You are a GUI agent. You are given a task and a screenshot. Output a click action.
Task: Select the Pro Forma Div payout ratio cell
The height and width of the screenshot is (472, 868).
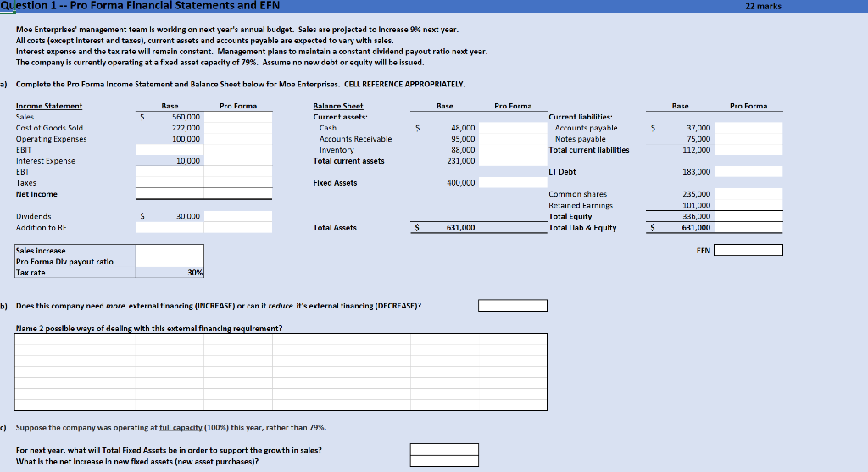[170, 262]
